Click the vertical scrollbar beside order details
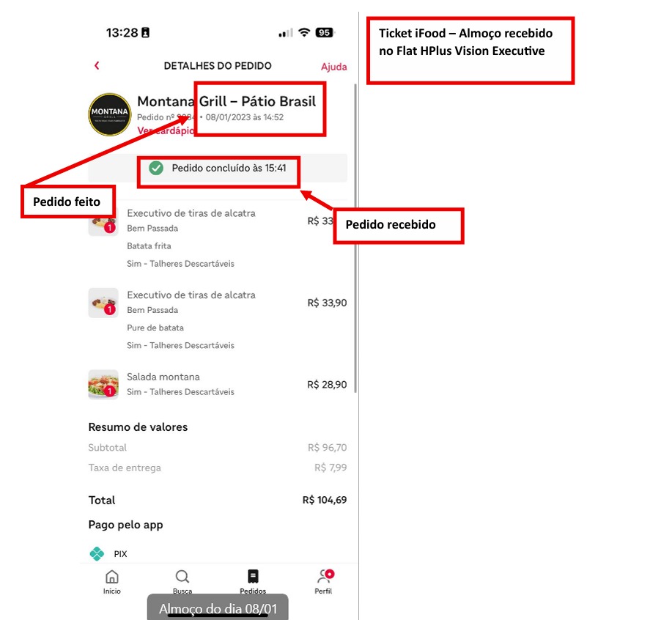 355,237
